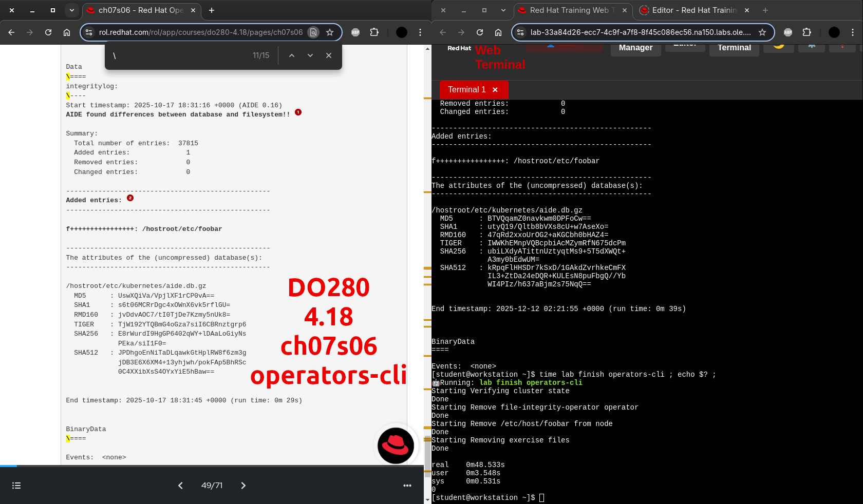This screenshot has height=504, width=863.
Task: Bookmark the lab terminal page
Action: pyautogui.click(x=762, y=32)
